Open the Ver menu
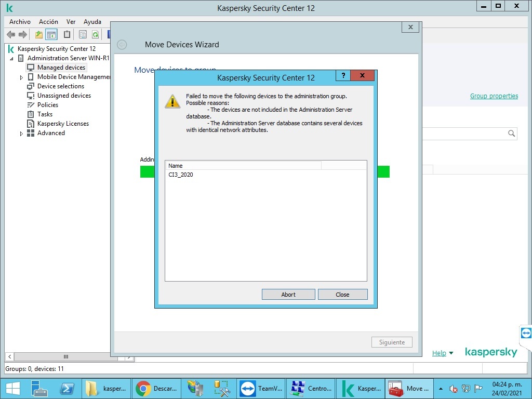Viewport: 532px width, 399px height. (71, 22)
